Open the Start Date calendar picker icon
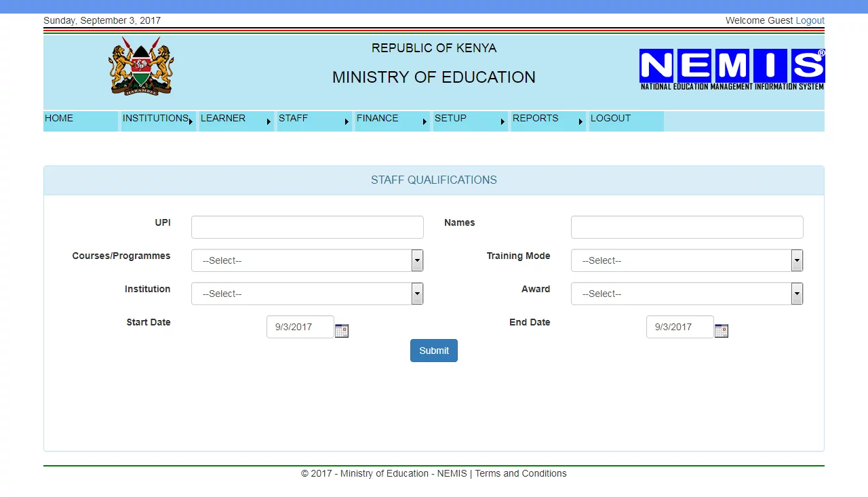 (x=341, y=330)
